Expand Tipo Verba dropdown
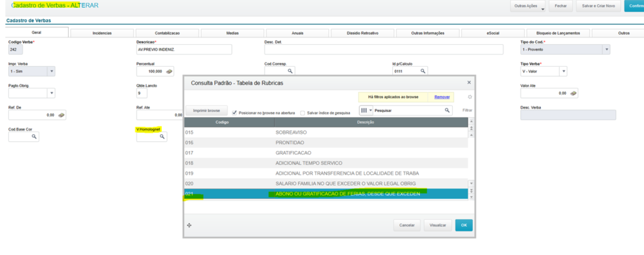 tap(563, 71)
